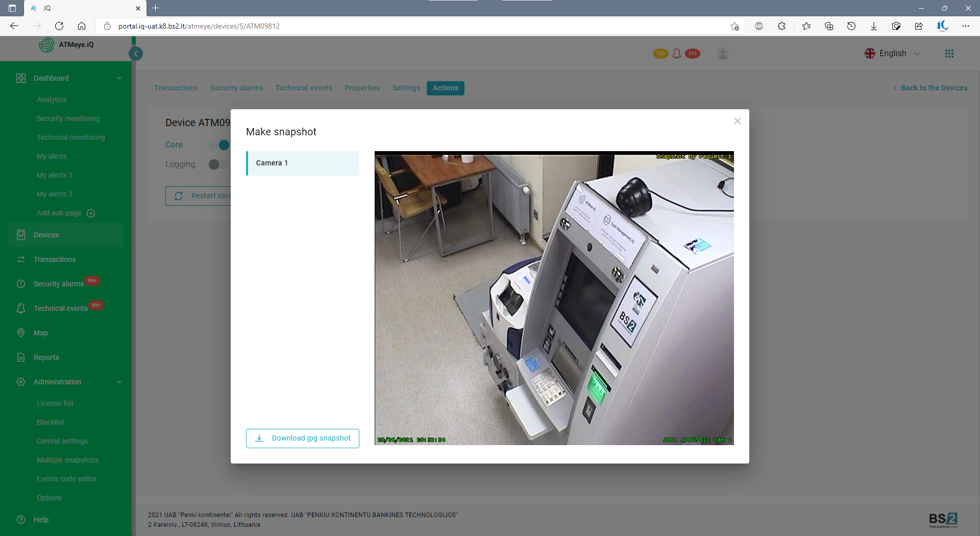This screenshot has height=536, width=980.
Task: Switch to the Properties tab
Action: [x=362, y=88]
